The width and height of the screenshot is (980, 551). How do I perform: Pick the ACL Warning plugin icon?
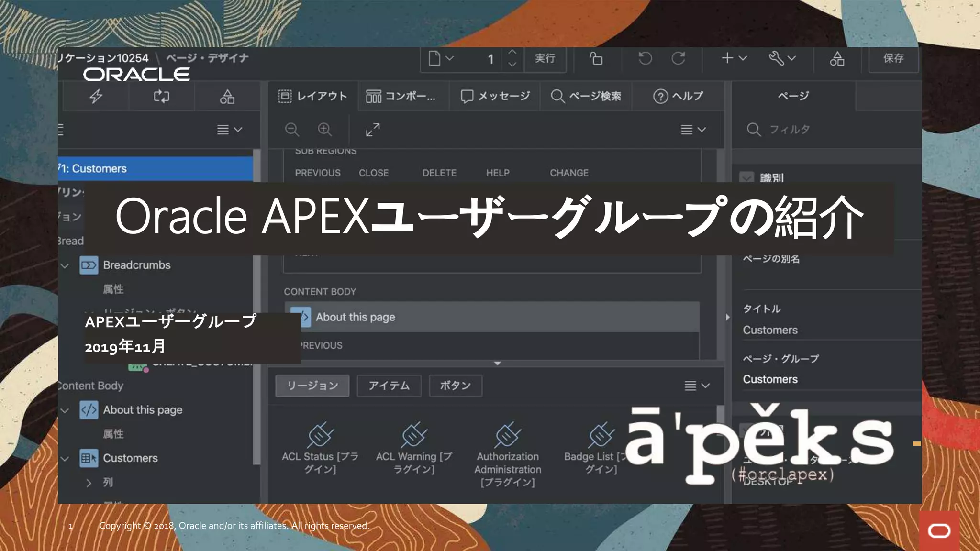[414, 434]
